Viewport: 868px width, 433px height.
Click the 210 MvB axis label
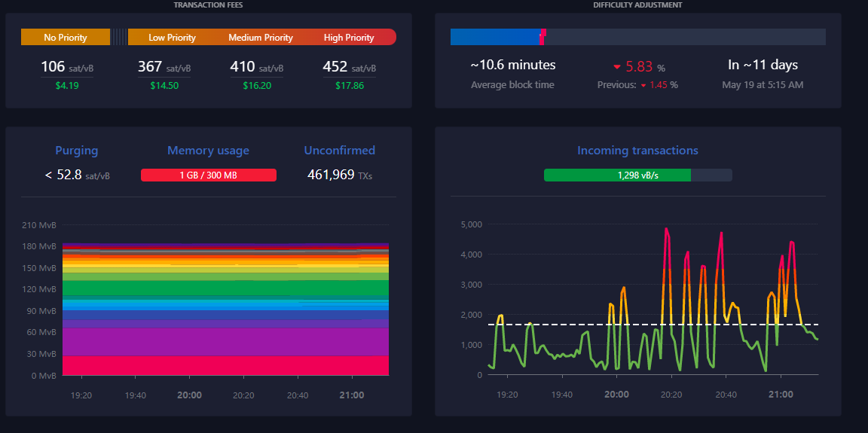pyautogui.click(x=39, y=225)
